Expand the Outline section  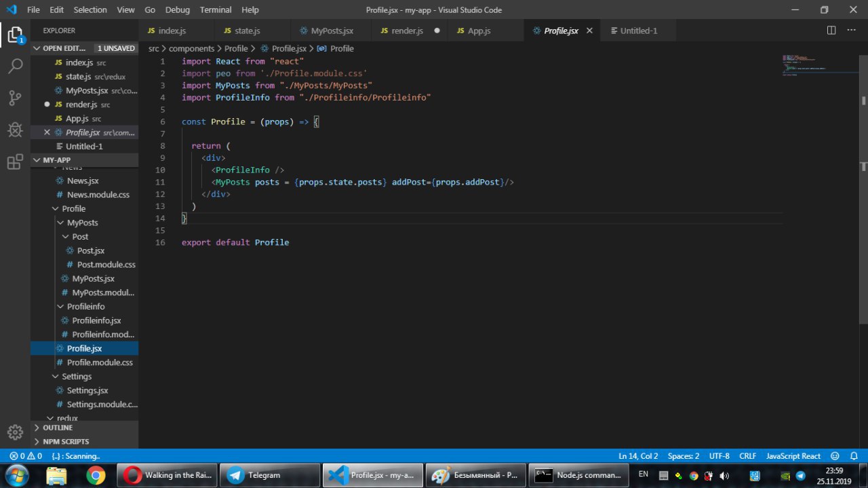58,428
